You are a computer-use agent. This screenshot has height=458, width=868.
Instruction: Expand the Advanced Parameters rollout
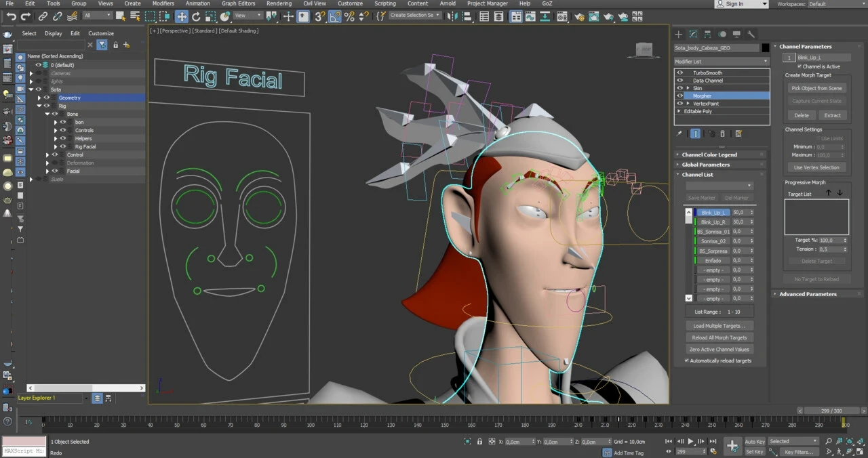[x=808, y=294]
